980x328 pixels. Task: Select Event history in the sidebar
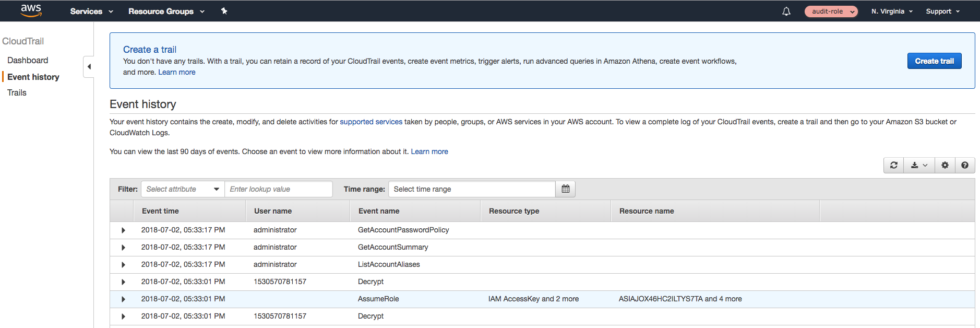[x=33, y=77]
